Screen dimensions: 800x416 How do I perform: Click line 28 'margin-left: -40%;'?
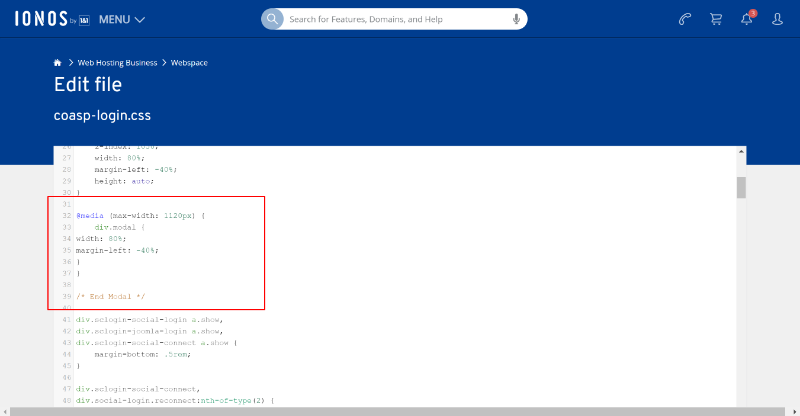point(136,169)
